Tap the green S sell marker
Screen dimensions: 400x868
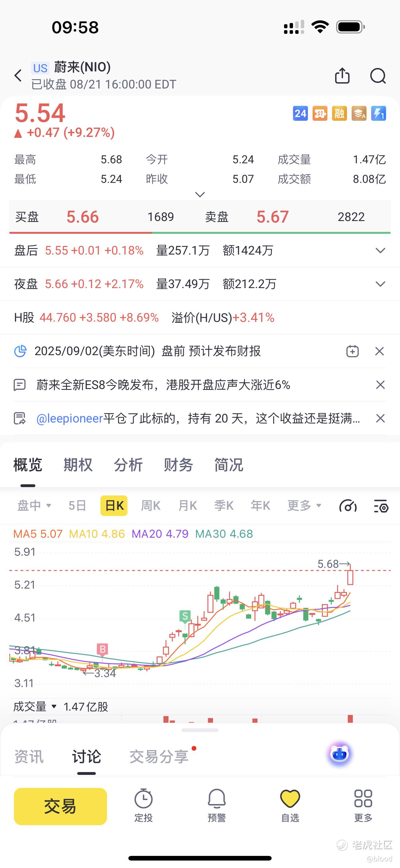pyautogui.click(x=185, y=617)
